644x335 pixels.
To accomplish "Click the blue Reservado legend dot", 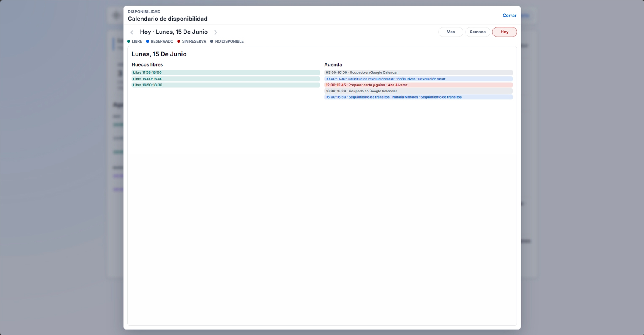I will [x=147, y=41].
